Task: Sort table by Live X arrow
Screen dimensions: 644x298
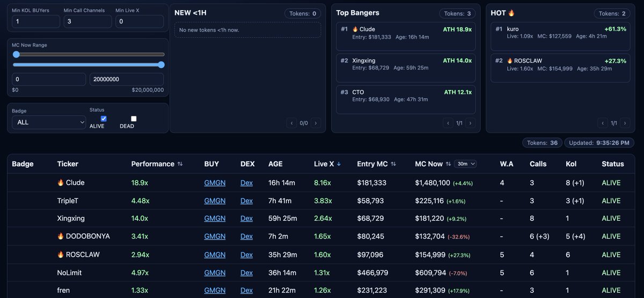Action: 339,164
